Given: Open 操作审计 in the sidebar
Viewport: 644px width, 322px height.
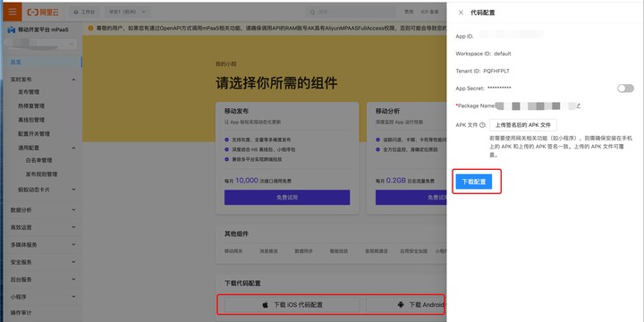Looking at the screenshot, I should coord(21,312).
